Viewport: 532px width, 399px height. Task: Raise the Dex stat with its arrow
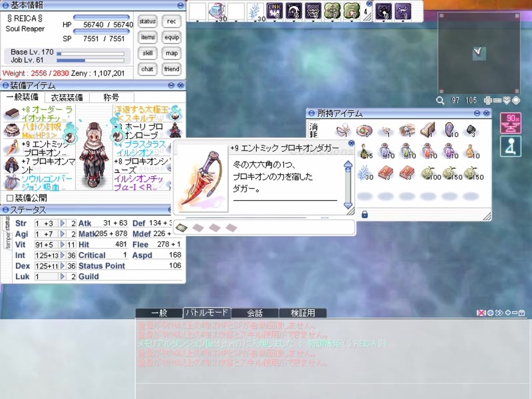(62, 266)
